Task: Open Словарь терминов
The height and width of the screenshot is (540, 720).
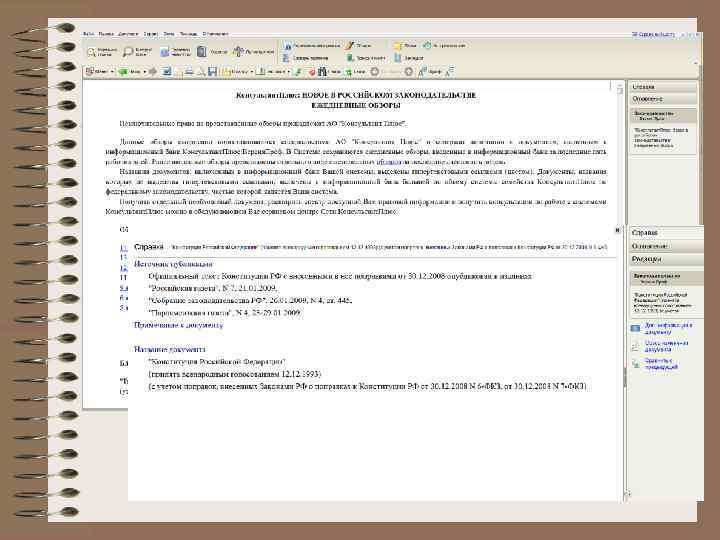Action: point(306,58)
